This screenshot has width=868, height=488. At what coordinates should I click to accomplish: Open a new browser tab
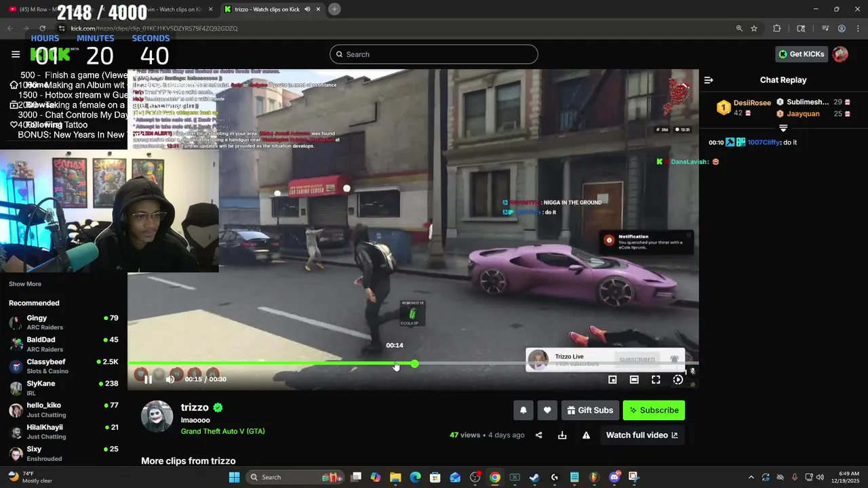point(334,9)
